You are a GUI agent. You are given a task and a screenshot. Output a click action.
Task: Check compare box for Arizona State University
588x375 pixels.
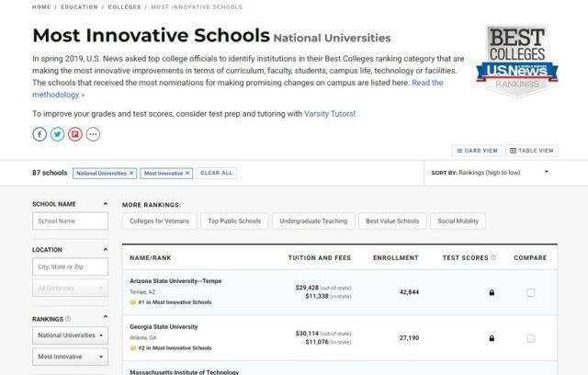[x=530, y=292]
